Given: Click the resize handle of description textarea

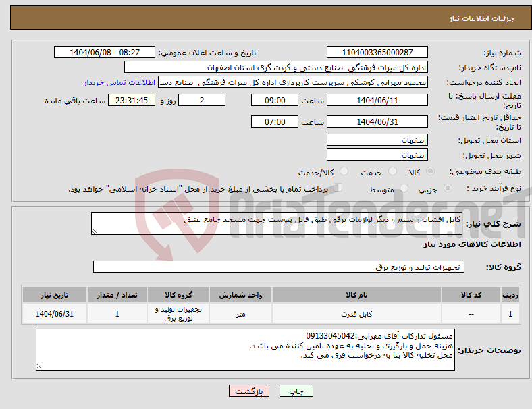Looking at the screenshot, I should (95, 231).
